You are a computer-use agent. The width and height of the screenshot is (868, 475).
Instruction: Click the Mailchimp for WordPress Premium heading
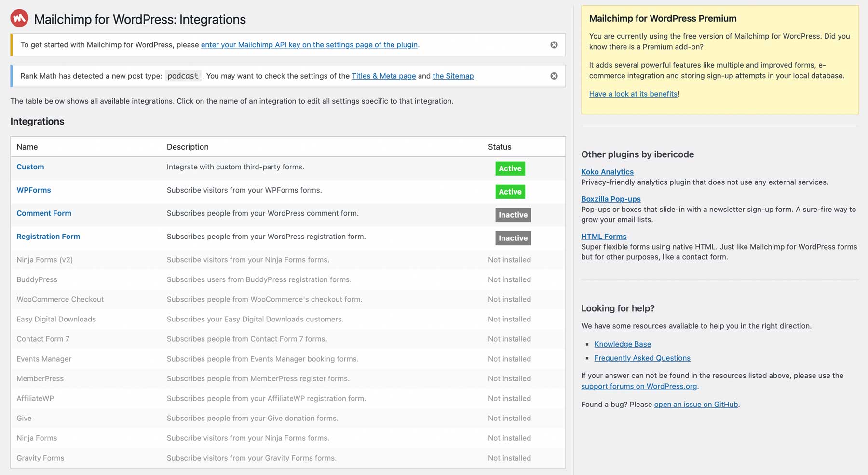tap(663, 18)
